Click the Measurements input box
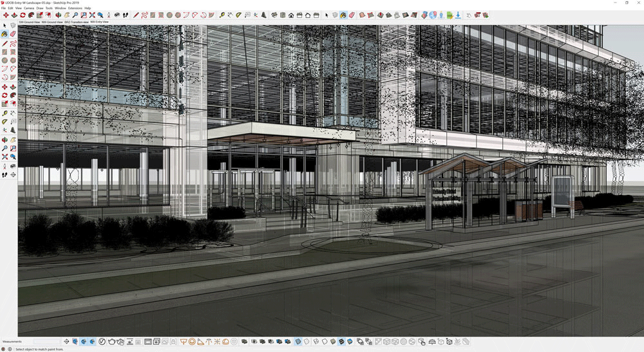Viewport: 644px width, 352px height. [x=47, y=341]
